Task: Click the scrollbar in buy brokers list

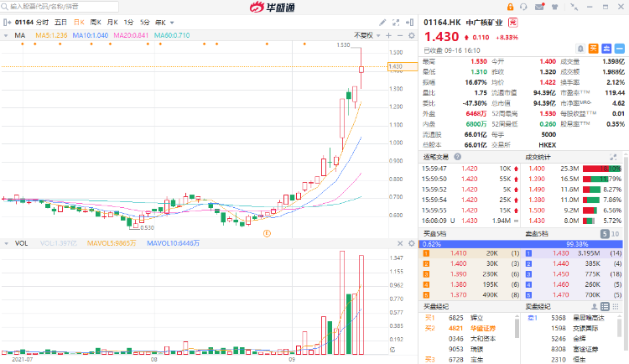Action: click(x=517, y=327)
